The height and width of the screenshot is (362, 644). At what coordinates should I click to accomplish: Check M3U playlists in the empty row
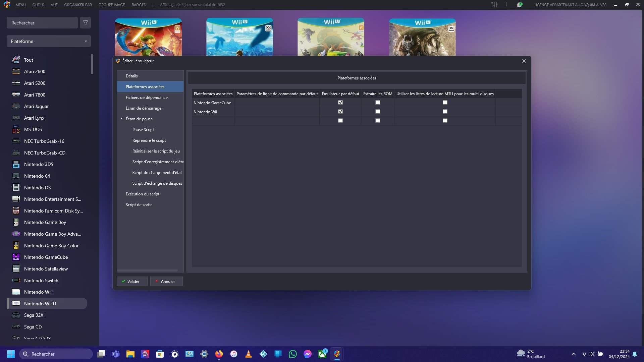pos(445,121)
